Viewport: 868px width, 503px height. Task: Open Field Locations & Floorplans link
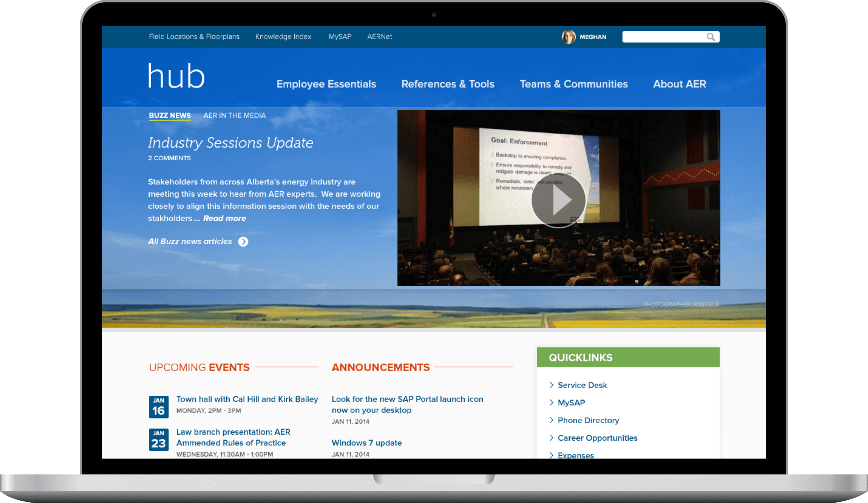tap(194, 36)
